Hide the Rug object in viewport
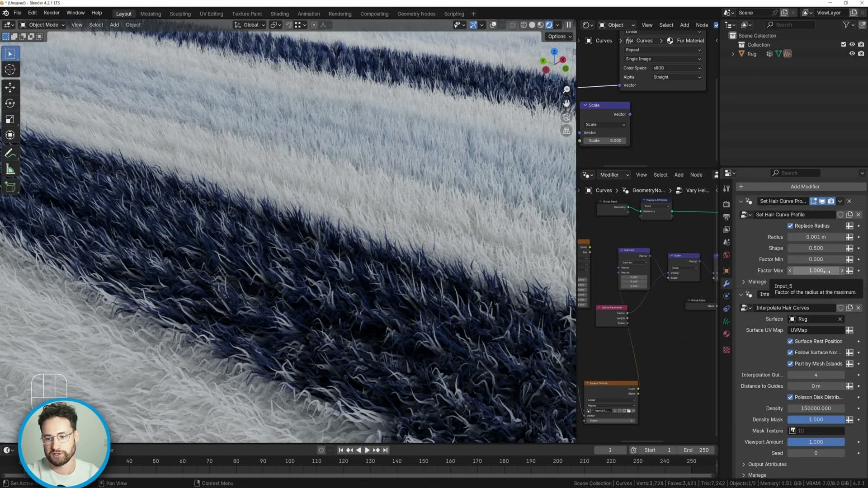The width and height of the screenshot is (868, 488). pos(852,54)
